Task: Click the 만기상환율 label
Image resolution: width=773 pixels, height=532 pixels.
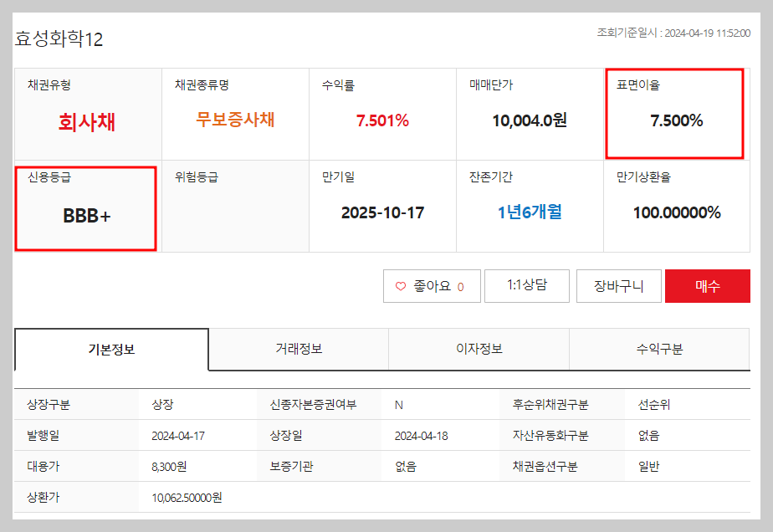Action: click(x=643, y=177)
